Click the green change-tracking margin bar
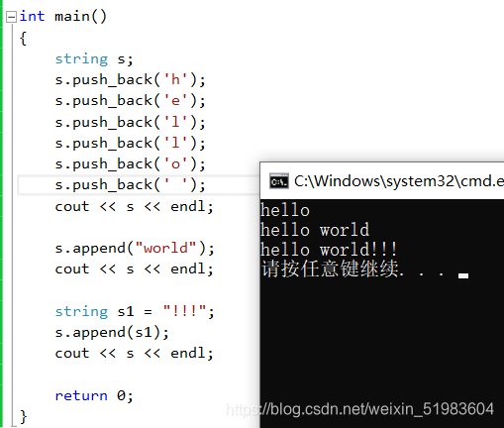The width and height of the screenshot is (504, 428). point(1,214)
